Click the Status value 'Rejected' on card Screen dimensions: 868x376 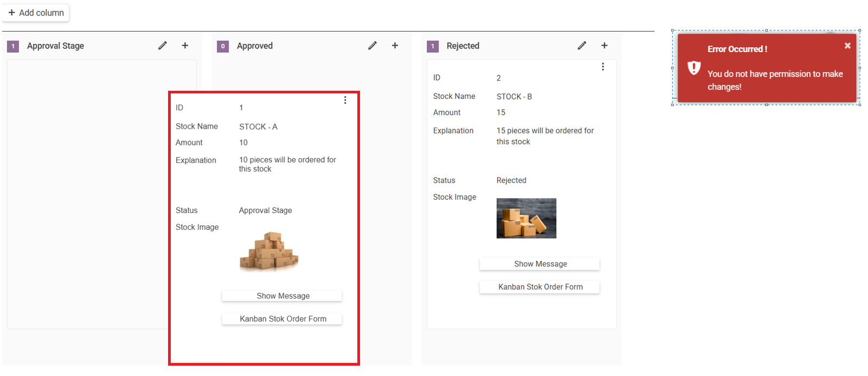pos(511,180)
